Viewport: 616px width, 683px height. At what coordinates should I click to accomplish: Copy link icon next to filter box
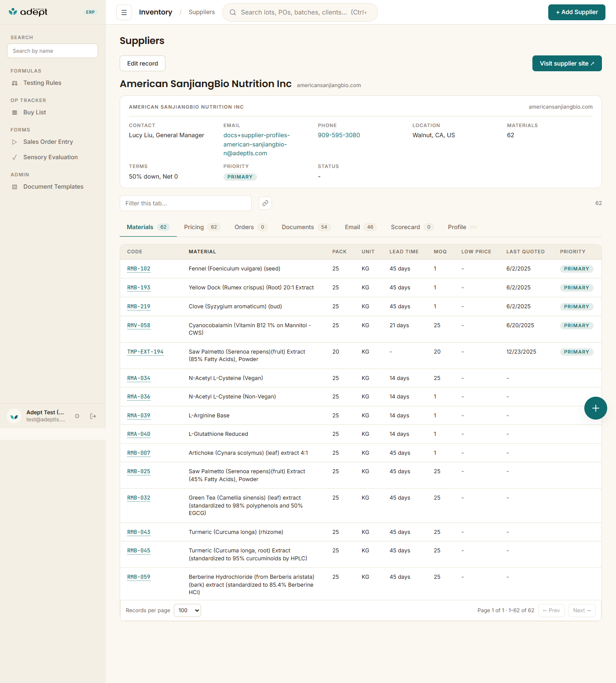[x=265, y=203]
